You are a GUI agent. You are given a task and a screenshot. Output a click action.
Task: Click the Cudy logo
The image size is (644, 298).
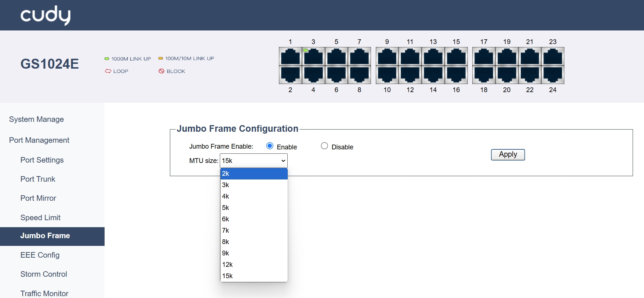point(46,15)
